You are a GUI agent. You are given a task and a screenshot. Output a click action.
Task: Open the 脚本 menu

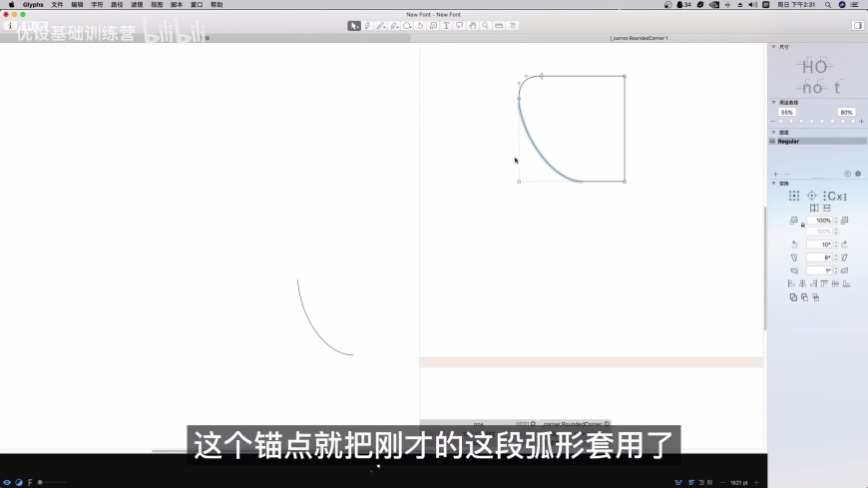click(x=177, y=4)
